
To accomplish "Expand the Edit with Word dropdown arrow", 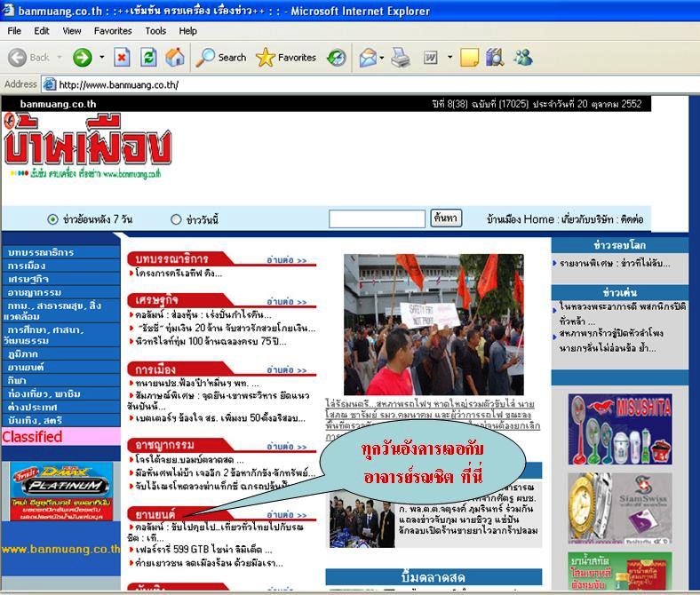I will [x=449, y=58].
